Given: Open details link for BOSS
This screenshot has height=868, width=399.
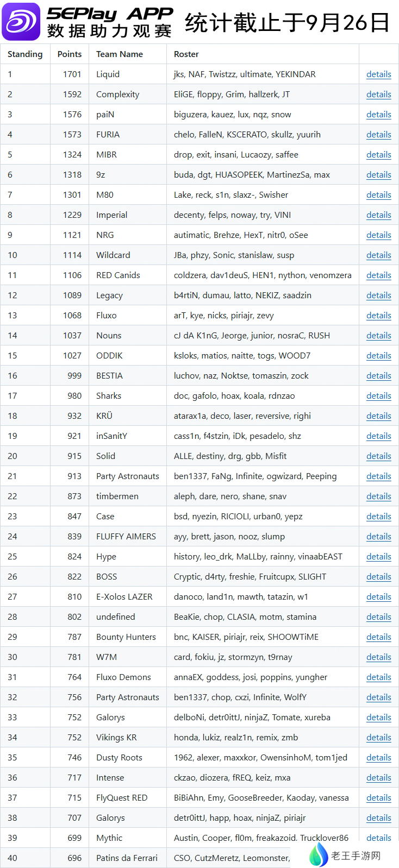Looking at the screenshot, I should pos(379,577).
